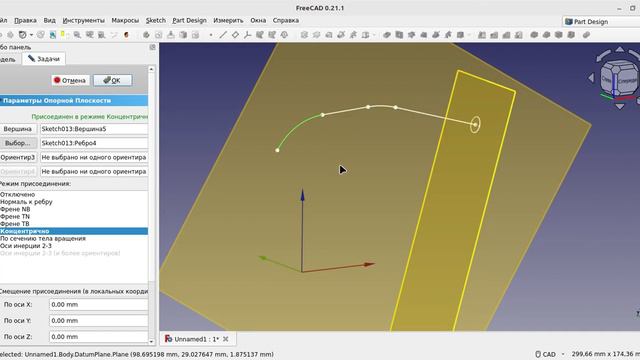Open the Вид menu
Image resolution: width=640 pixels, height=360 pixels.
pos(49,20)
